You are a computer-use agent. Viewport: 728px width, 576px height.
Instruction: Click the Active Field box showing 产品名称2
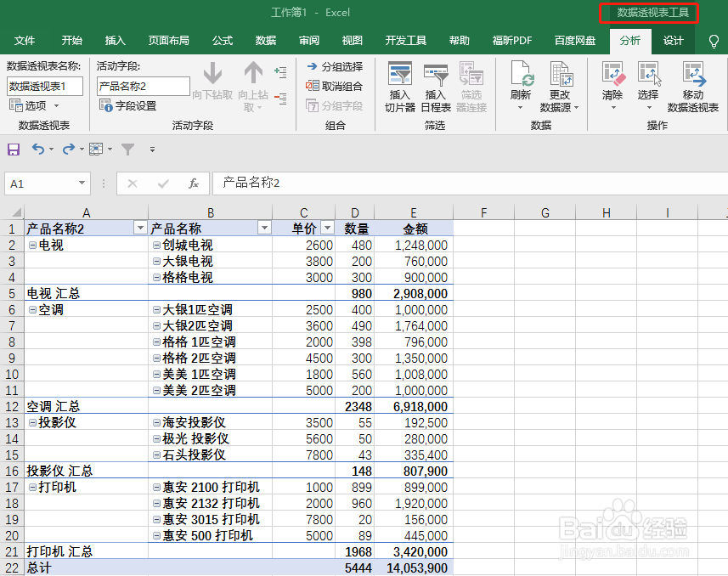click(x=144, y=87)
